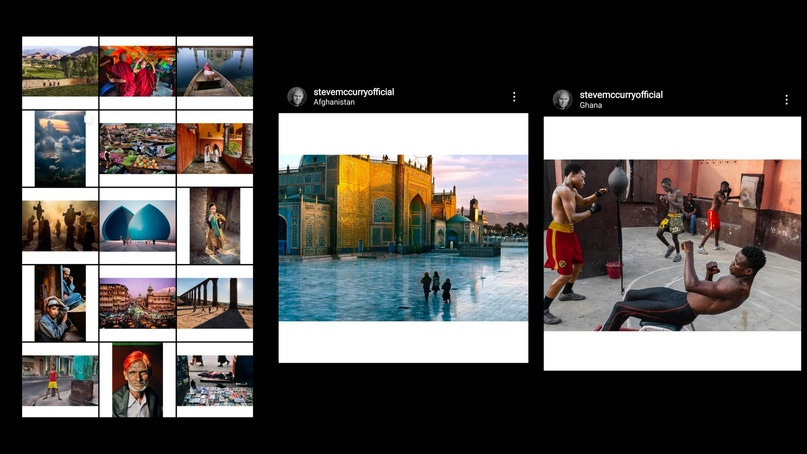Viewport: 807px width, 454px height.
Task: Open stone arches desert ruins thumbnail
Action: tap(215, 303)
